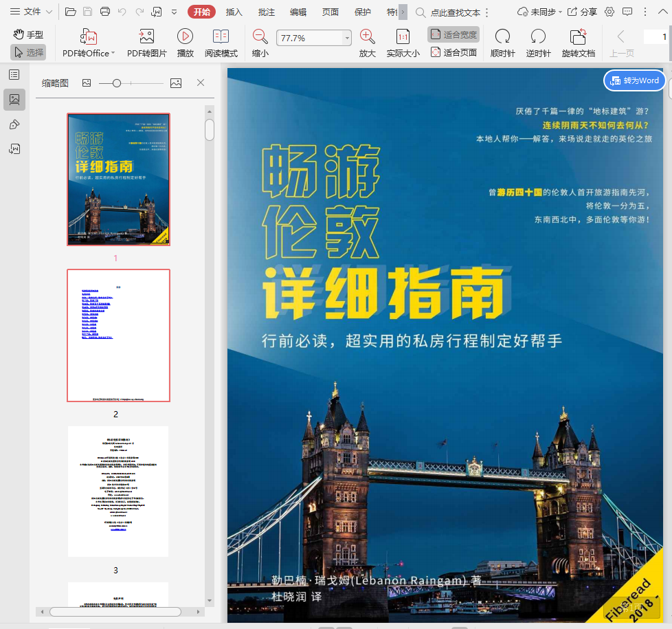The width and height of the screenshot is (672, 629).
Task: Click the 播放 play icon
Action: click(185, 37)
